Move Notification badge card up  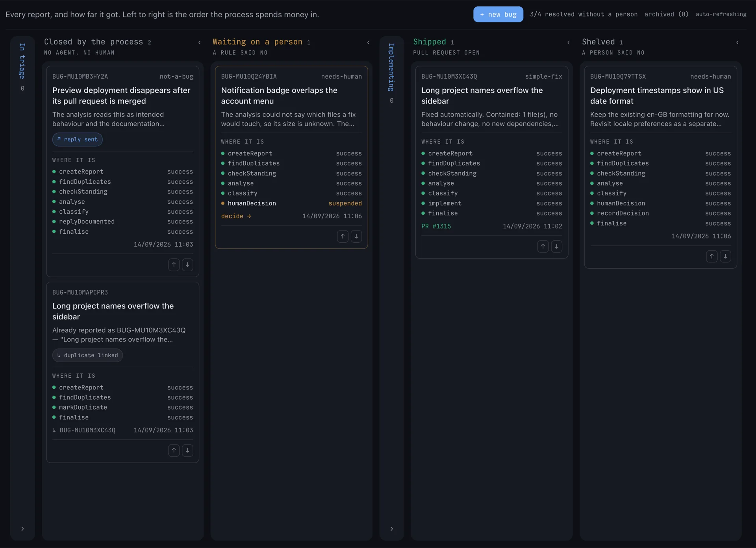[343, 236]
